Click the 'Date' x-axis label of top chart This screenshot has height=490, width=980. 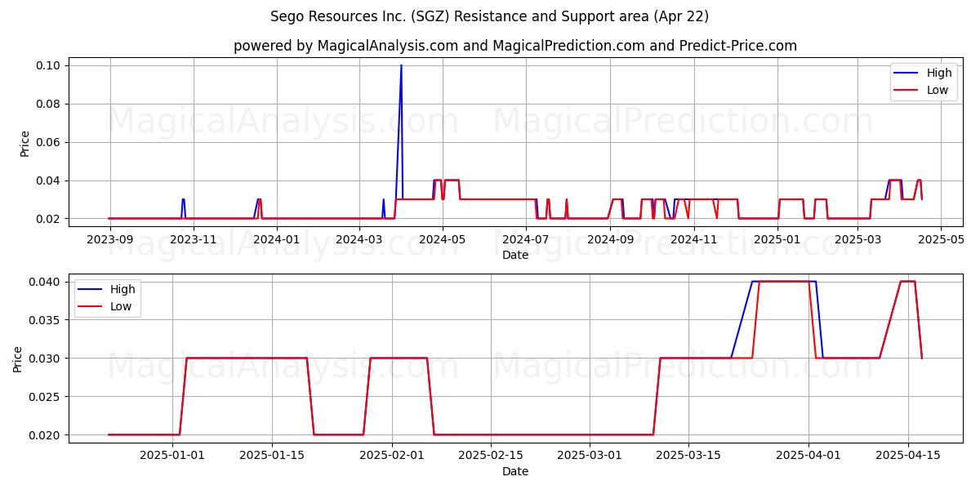[515, 255]
